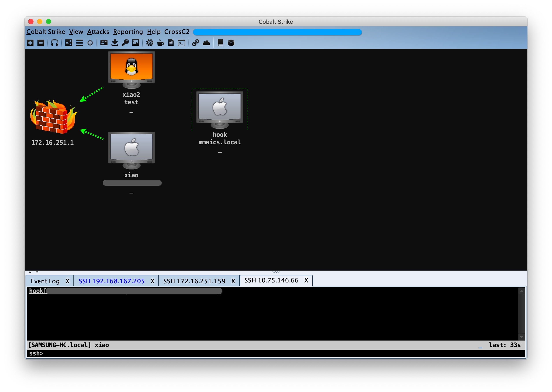Click the chain link host file icon

point(195,43)
